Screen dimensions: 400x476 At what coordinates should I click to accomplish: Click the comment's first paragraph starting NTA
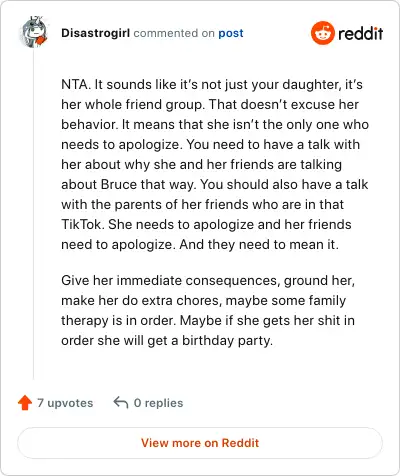tap(215, 164)
